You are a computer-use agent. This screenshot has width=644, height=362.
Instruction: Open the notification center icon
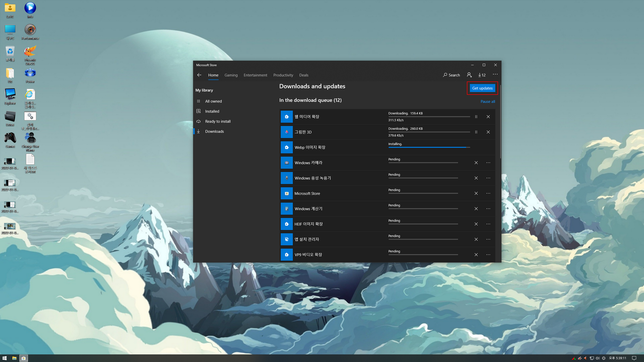[x=634, y=358]
